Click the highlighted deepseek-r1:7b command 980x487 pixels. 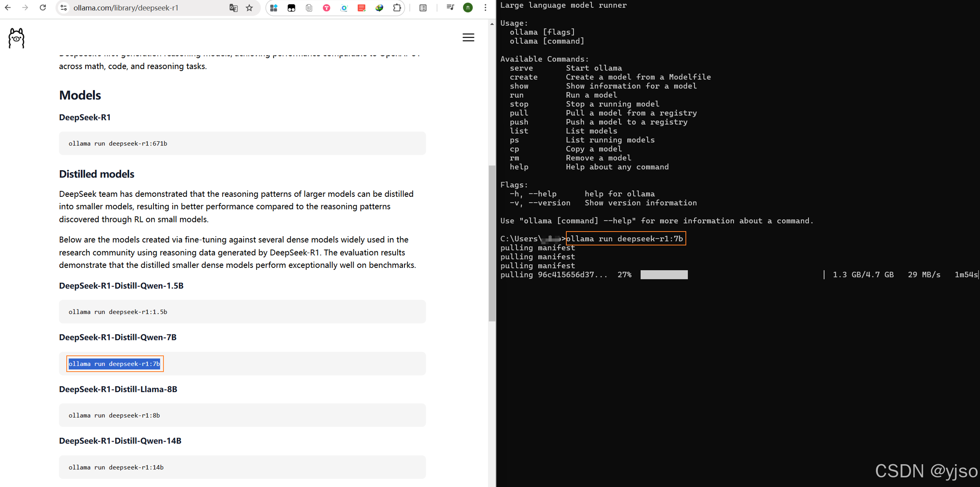coord(114,364)
